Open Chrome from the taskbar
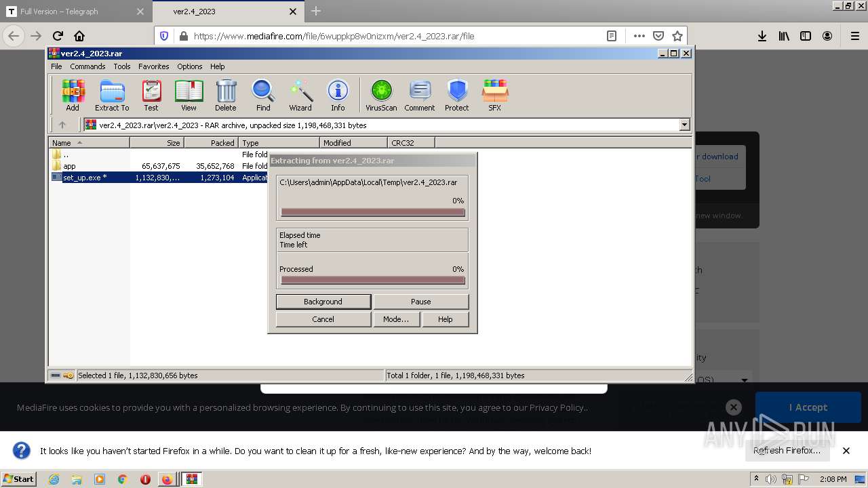Image resolution: width=868 pixels, height=488 pixels. (x=122, y=479)
